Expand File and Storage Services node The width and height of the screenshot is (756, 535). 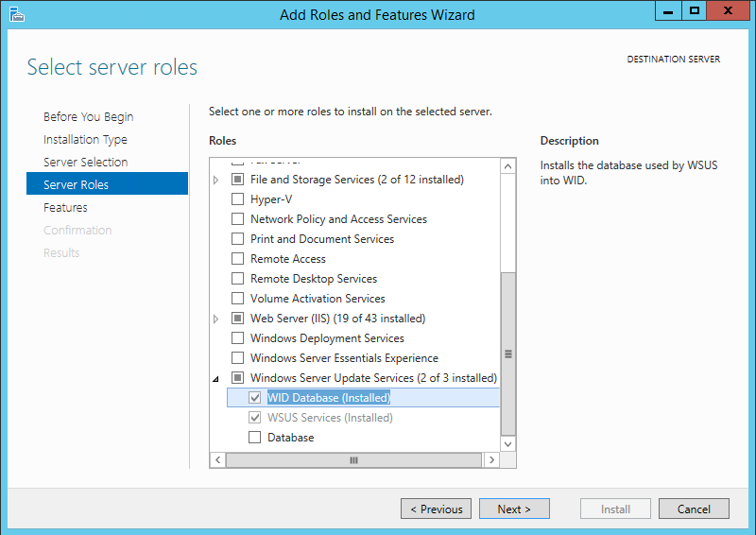click(216, 180)
